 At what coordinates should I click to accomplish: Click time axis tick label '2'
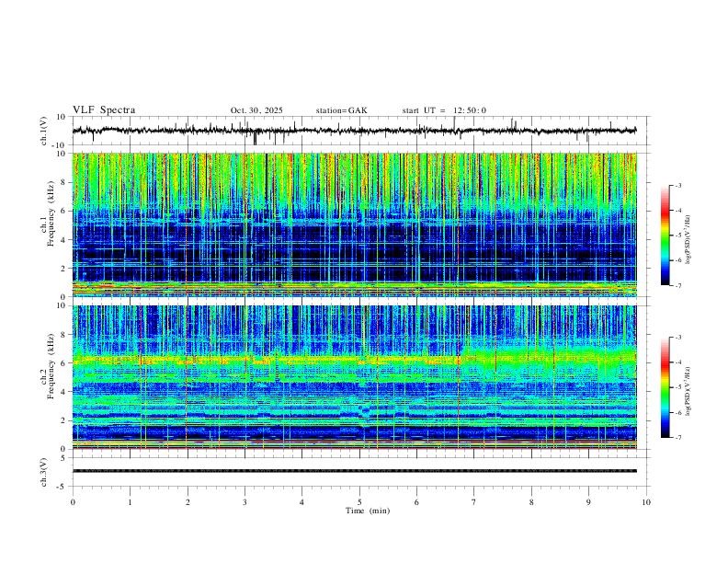pyautogui.click(x=188, y=502)
